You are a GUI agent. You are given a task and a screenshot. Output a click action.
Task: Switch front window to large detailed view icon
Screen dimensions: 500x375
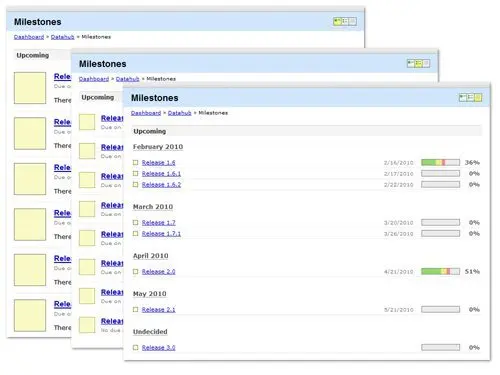(463, 97)
